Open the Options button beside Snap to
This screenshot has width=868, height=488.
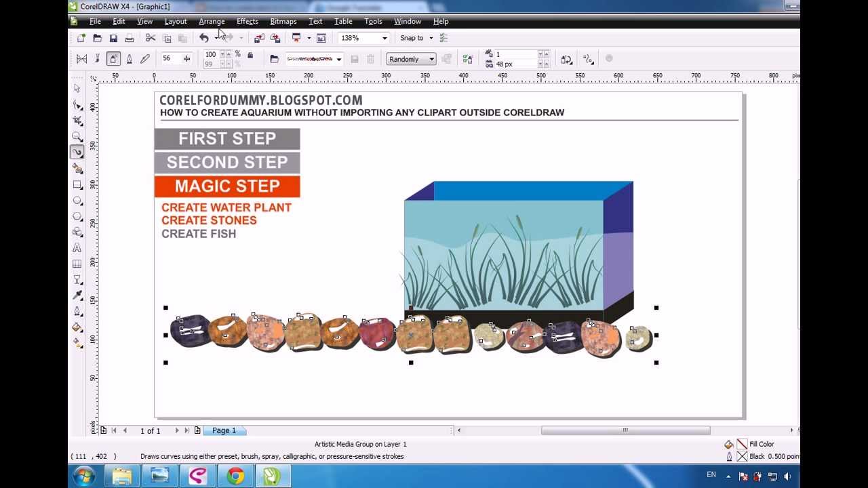(x=443, y=38)
